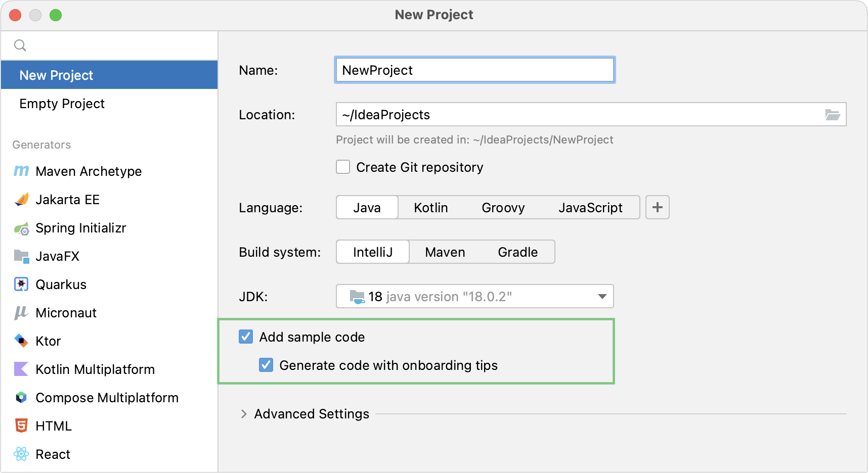Click the Micronaut mu icon
This screenshot has width=868, height=473.
21,313
